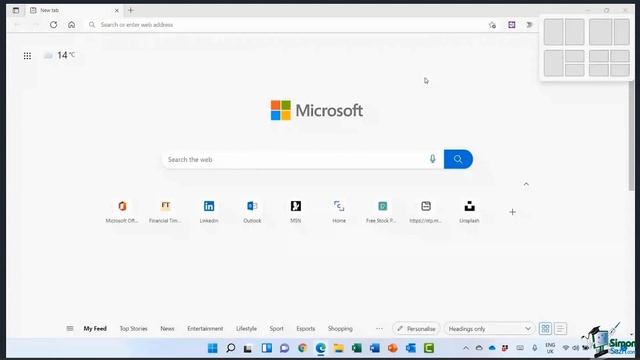Focus the address bar field
Screen dimensions: 640x360
tap(286, 25)
